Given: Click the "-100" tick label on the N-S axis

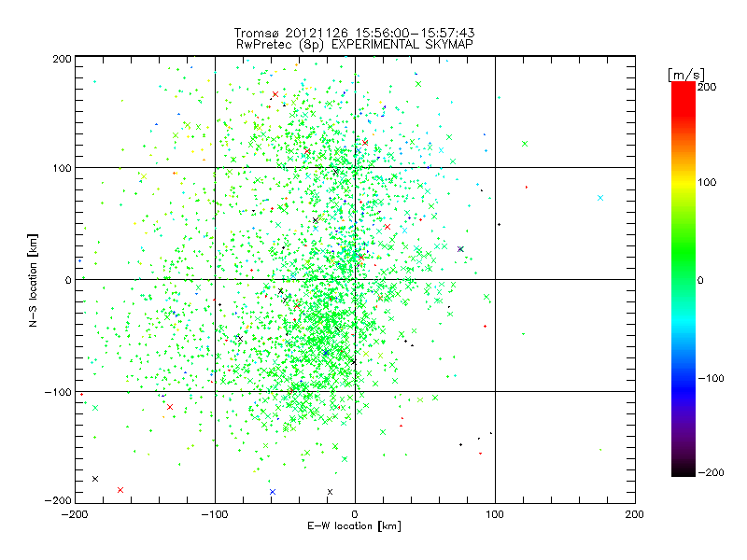Looking at the screenshot, I should pos(58,392).
